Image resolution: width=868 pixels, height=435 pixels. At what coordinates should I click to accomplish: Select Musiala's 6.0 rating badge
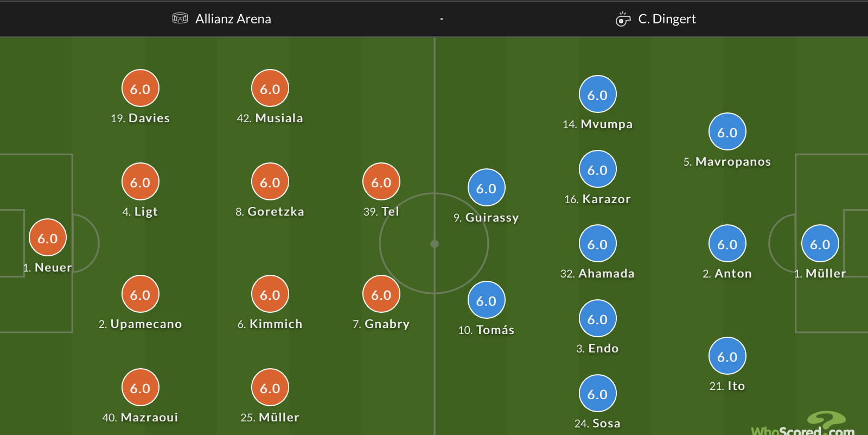point(270,89)
